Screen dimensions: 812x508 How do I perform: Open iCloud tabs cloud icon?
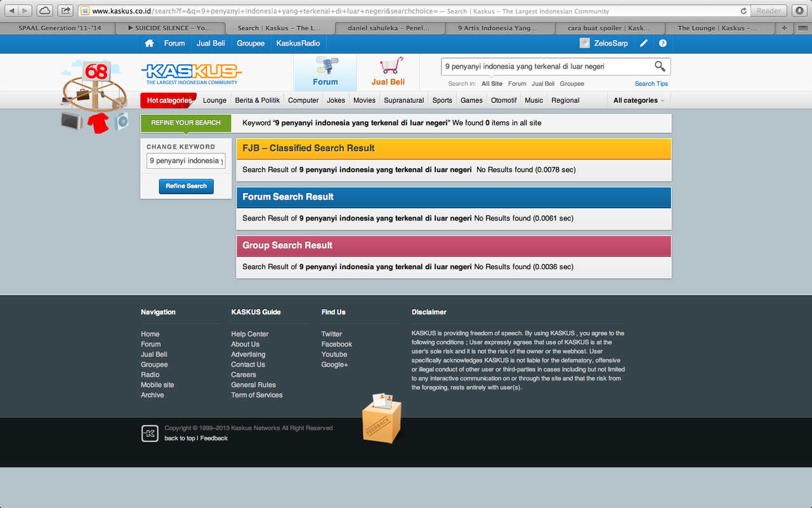pyautogui.click(x=45, y=11)
